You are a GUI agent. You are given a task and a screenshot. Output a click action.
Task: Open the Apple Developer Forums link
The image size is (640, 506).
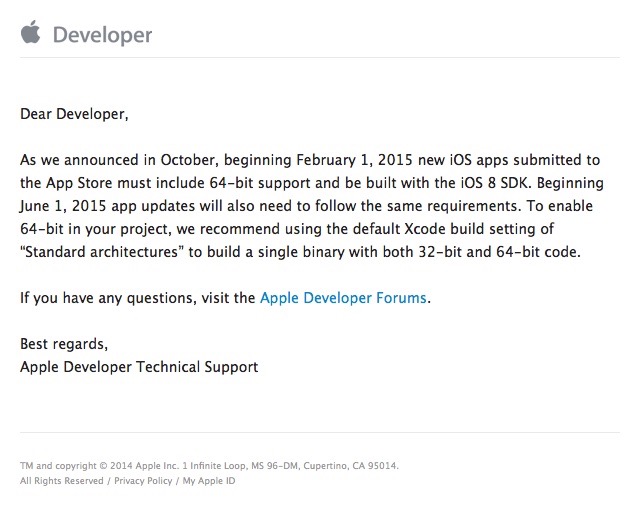343,298
